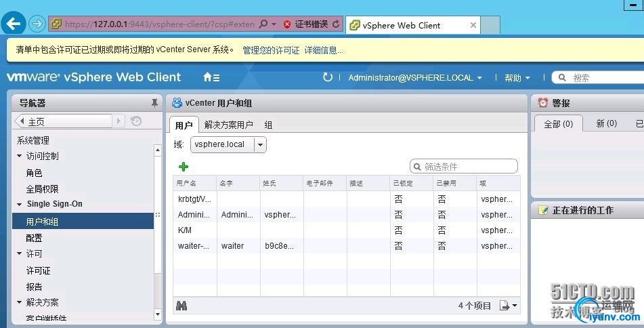The height and width of the screenshot is (328, 644).
Task: Select the waiter-... user name cell
Action: [194, 246]
